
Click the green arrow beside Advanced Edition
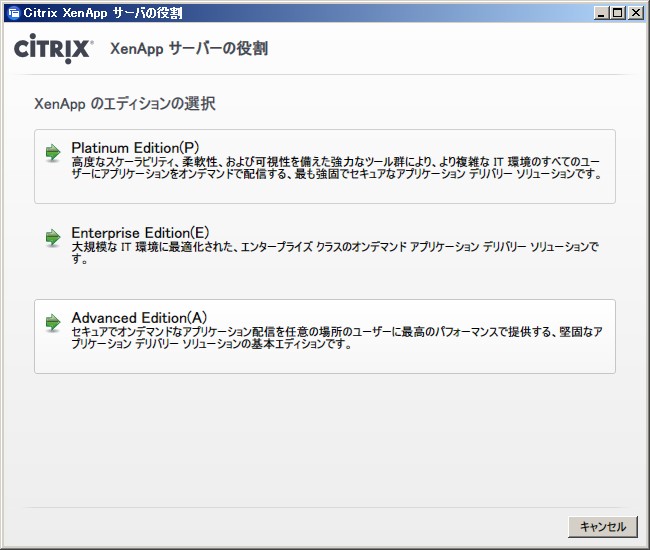tap(53, 323)
